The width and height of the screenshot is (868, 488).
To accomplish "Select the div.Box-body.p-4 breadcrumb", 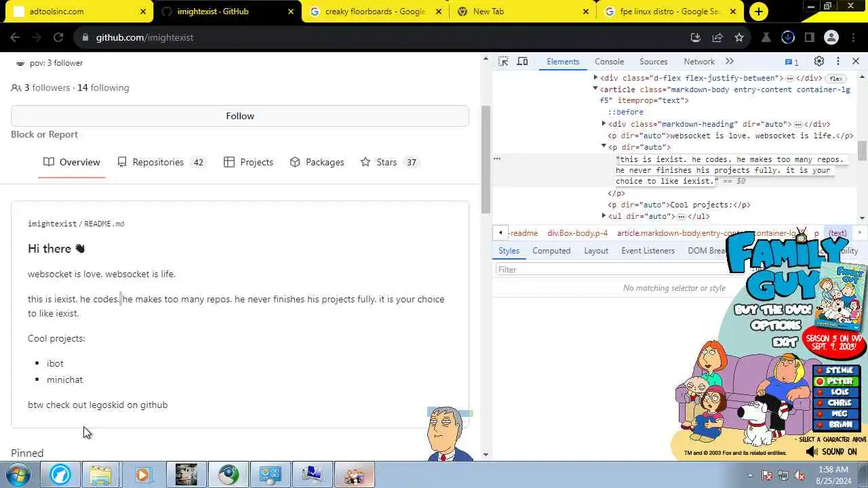I will click(577, 233).
